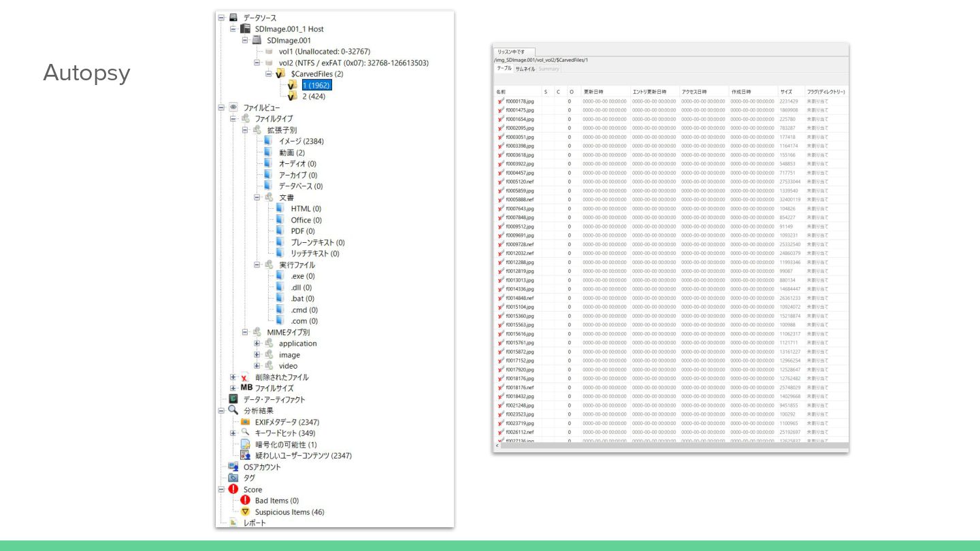
Task: Click the file icon beside f0000178.jpg
Action: tap(501, 101)
